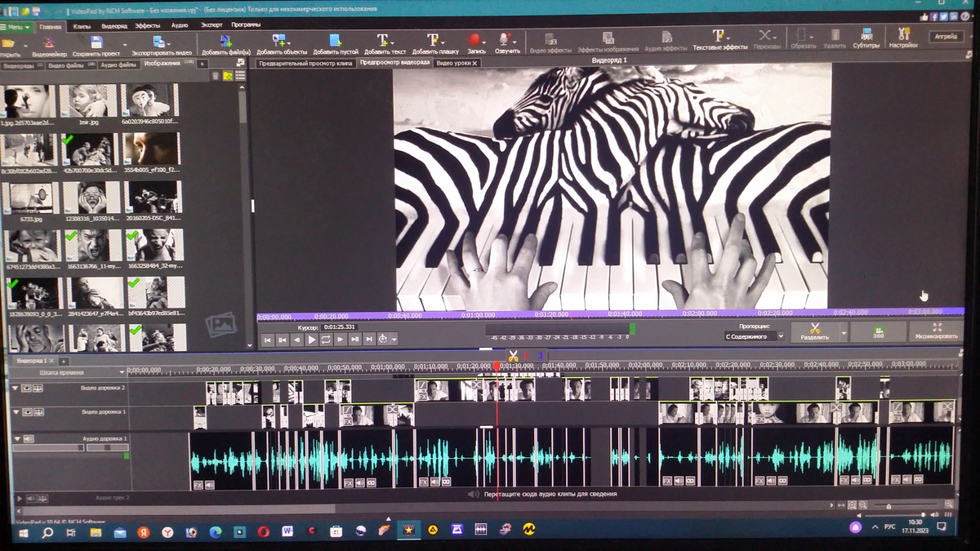
Task: Toggle visibility of Video Track 1
Action: pos(26,411)
